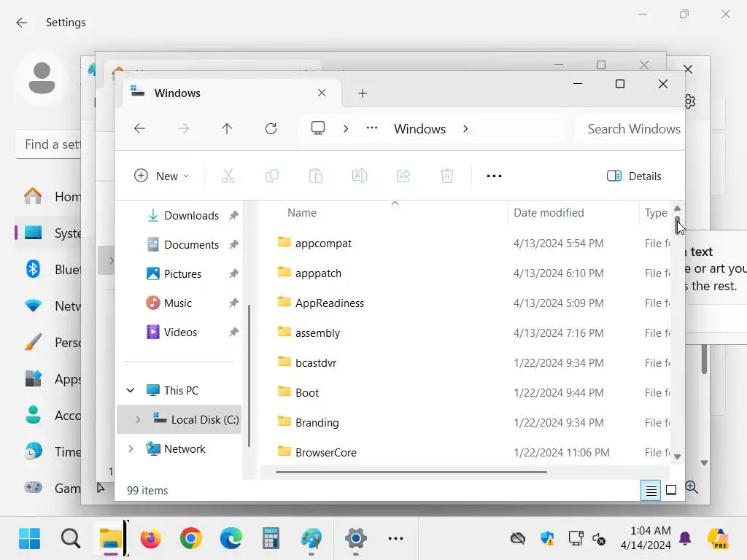The height and width of the screenshot is (560, 747).
Task: Unpin Downloads using its pin icon
Action: (x=233, y=216)
